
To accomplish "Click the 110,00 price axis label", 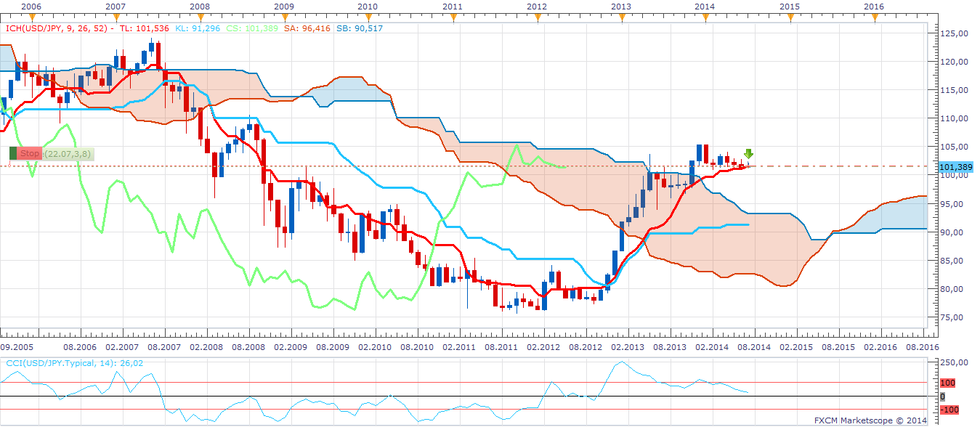I will point(954,118).
